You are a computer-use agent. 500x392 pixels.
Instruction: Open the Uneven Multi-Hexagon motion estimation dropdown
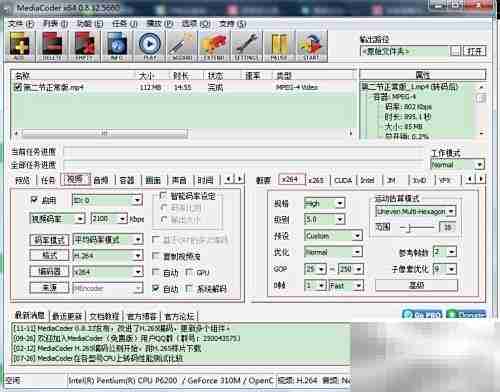(x=415, y=211)
